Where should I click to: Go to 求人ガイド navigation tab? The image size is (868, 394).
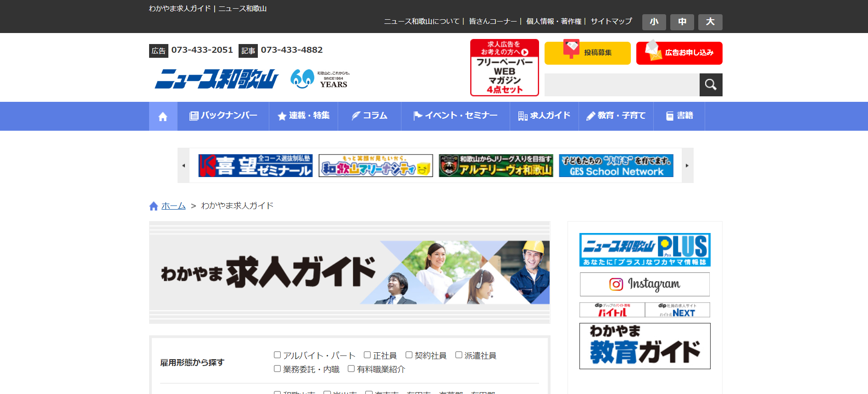544,116
